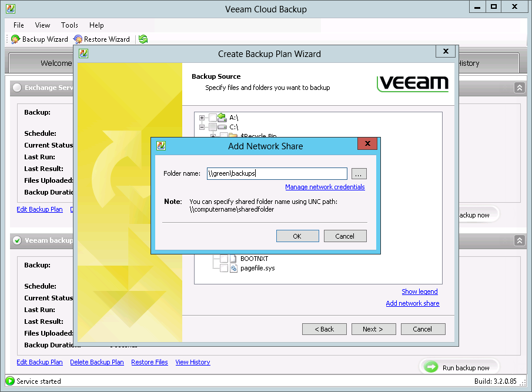The height and width of the screenshot is (392, 532).
Task: Collapse the Exchange Server plan panel
Action: point(520,88)
